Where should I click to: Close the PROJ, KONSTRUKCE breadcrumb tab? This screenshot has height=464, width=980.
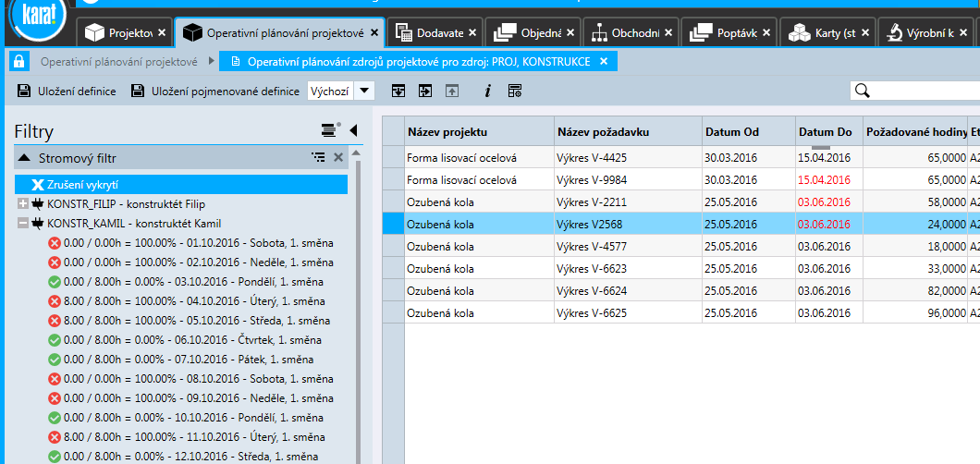[x=603, y=62]
